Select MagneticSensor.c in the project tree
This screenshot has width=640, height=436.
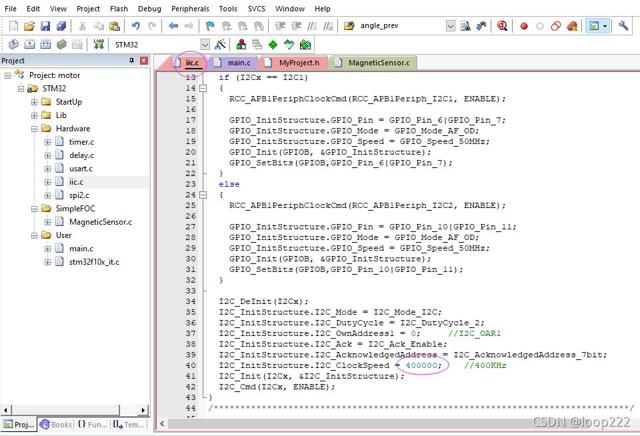(x=100, y=222)
